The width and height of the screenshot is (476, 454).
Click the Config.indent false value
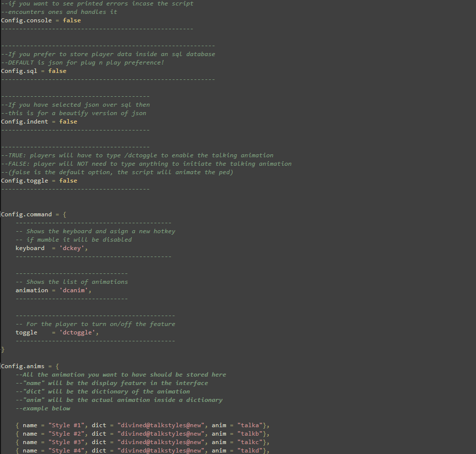point(68,122)
